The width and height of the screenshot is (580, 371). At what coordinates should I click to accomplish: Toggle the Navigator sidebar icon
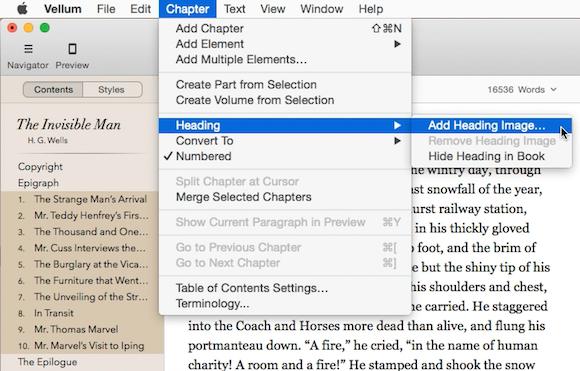pyautogui.click(x=28, y=48)
